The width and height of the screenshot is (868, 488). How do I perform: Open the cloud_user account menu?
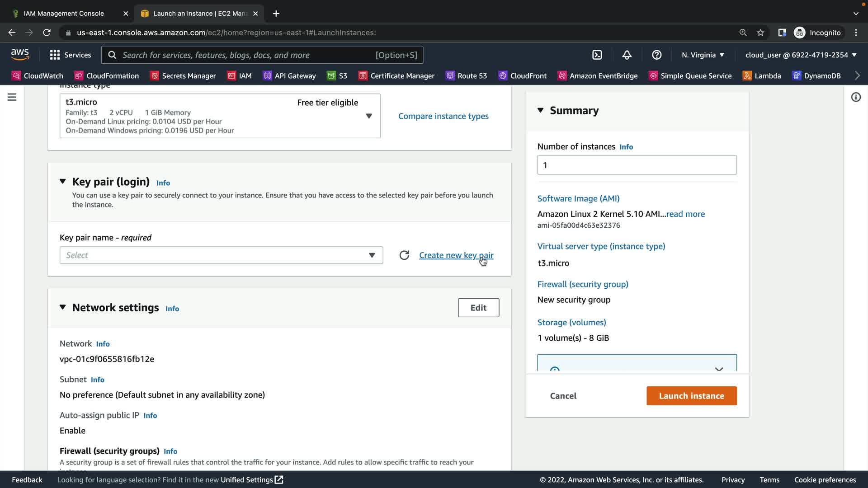coord(801,55)
